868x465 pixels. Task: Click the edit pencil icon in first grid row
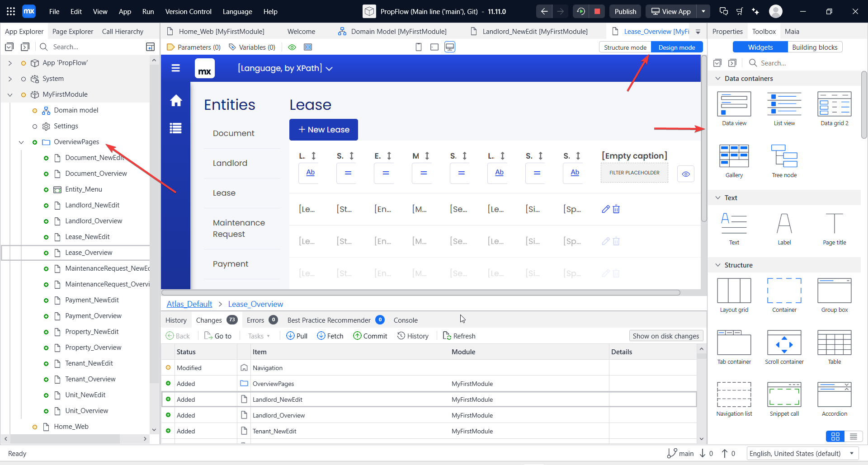[606, 209]
